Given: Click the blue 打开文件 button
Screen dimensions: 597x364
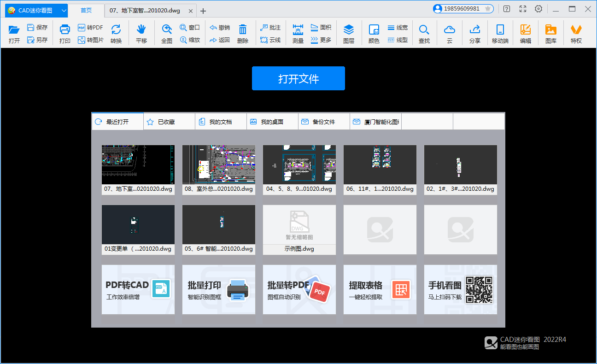Looking at the screenshot, I should click(298, 78).
